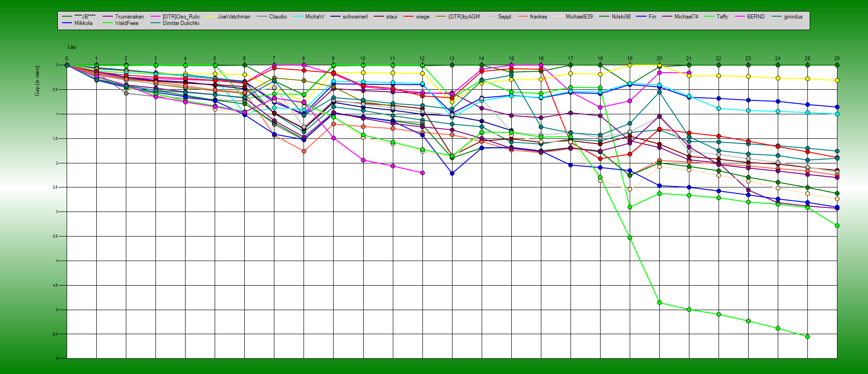Image resolution: width=868 pixels, height=374 pixels.
Task: Click the lowest green data point at lap 25
Action: point(807,337)
